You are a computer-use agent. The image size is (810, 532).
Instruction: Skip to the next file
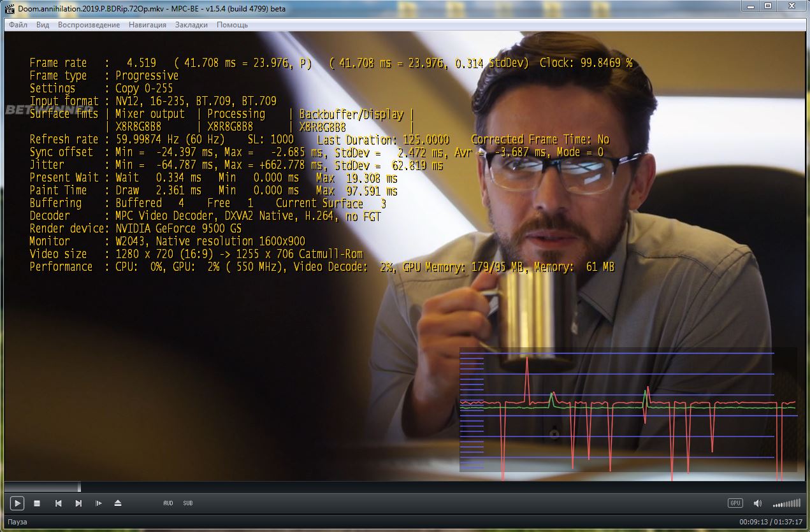[78, 503]
